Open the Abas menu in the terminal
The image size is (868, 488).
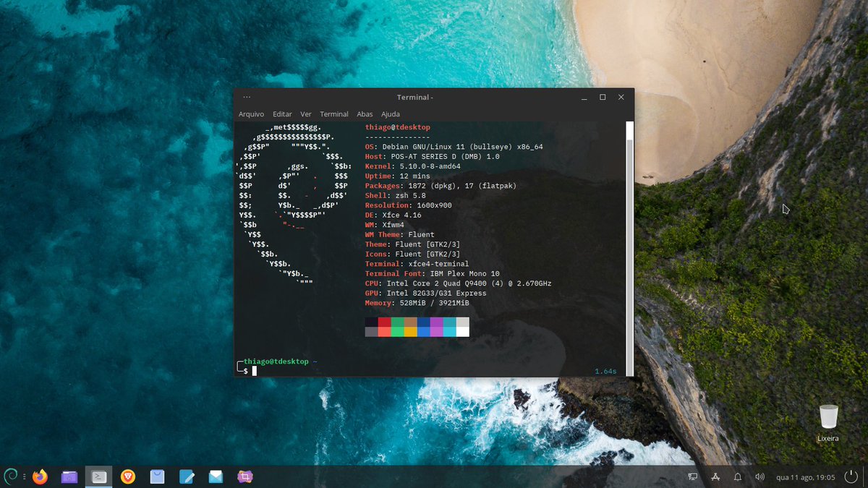[365, 114]
